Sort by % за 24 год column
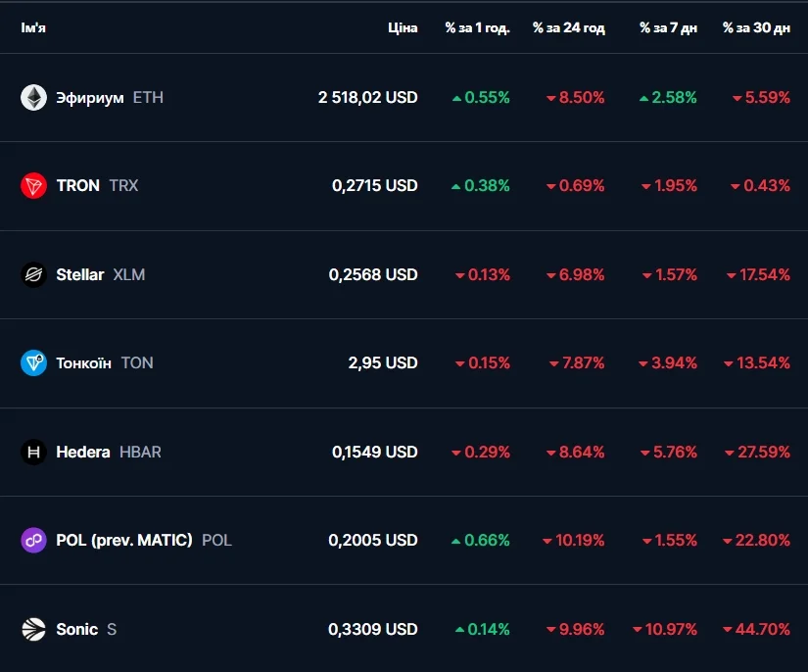Viewport: 808px width, 672px height. point(569,27)
